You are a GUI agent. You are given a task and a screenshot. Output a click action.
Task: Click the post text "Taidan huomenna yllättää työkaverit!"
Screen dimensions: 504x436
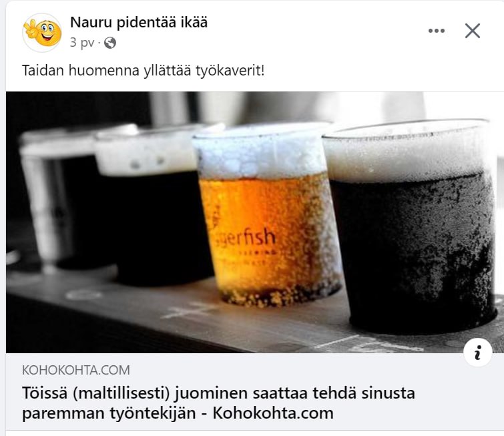143,70
